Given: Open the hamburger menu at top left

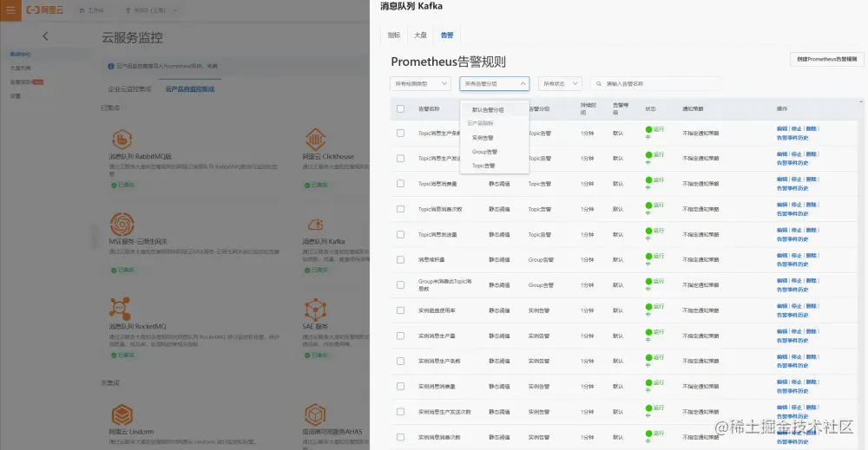Looking at the screenshot, I should coord(10,10).
